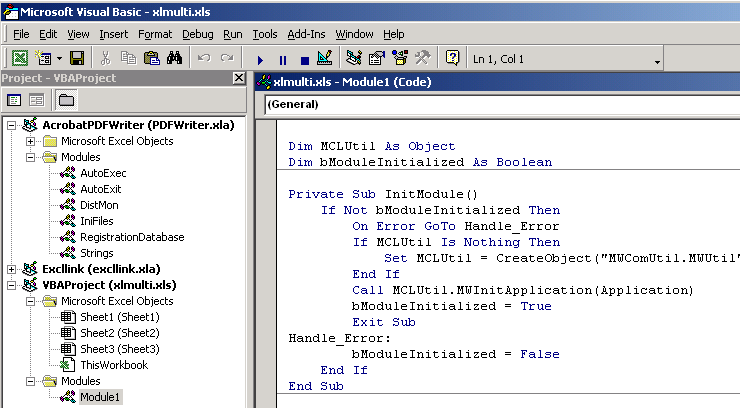Save the project with floppy disk icon
This screenshot has height=410, width=740.
tap(77, 59)
